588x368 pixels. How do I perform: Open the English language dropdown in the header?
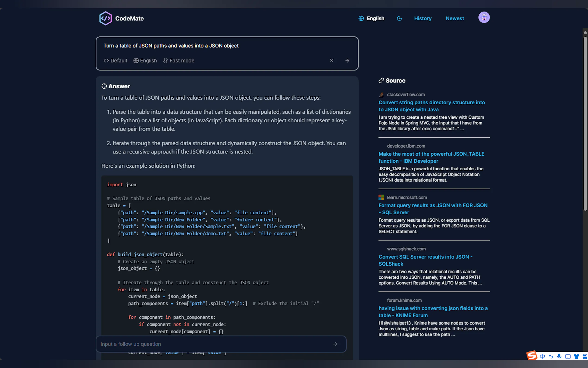[x=371, y=19]
